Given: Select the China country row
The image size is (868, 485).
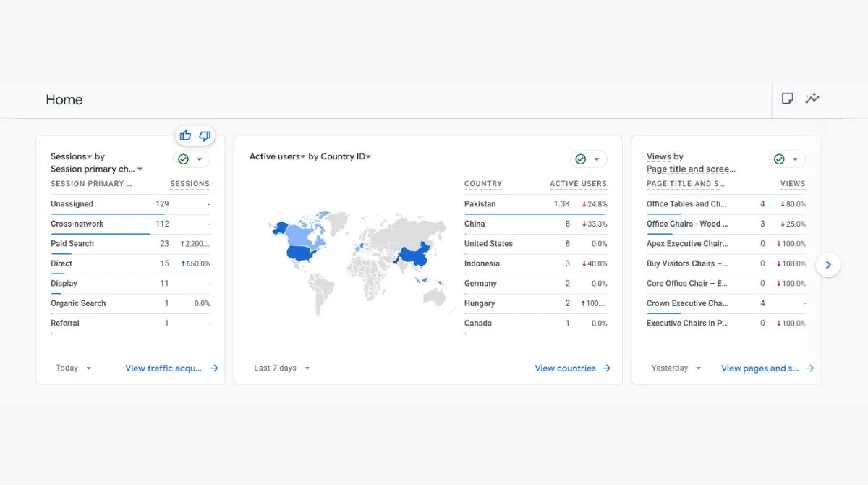Looking at the screenshot, I should click(x=536, y=224).
